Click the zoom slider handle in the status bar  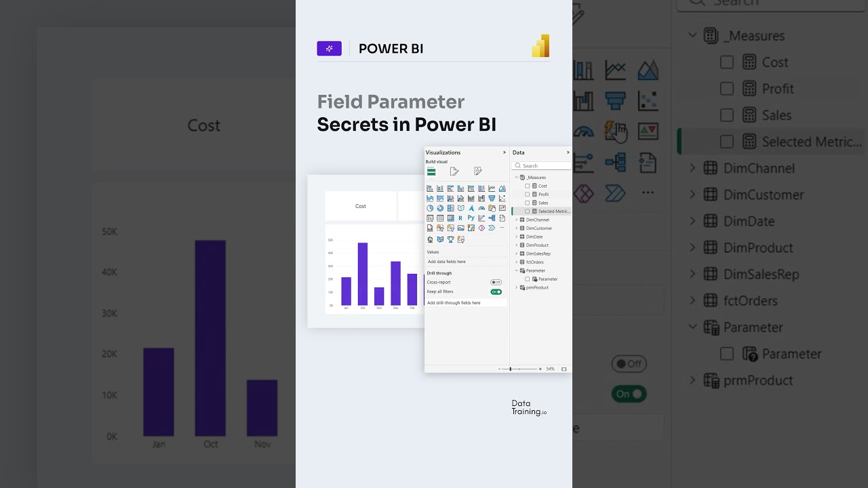tap(510, 369)
